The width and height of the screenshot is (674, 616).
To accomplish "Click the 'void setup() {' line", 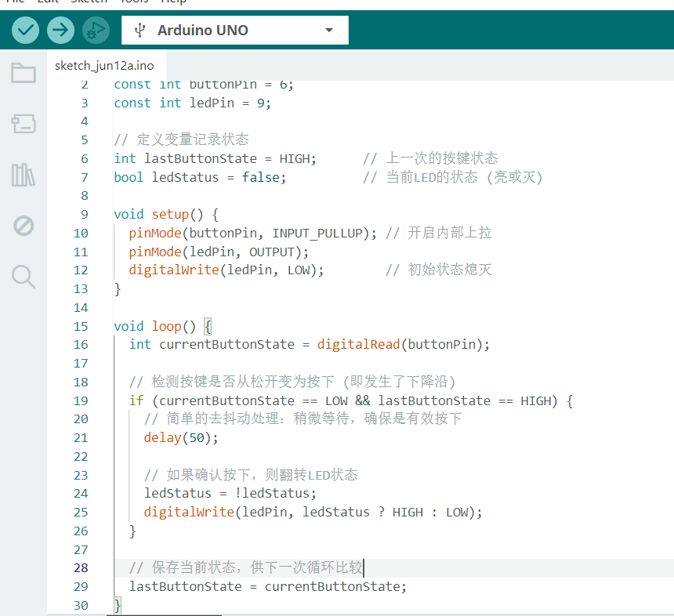I will coord(166,214).
